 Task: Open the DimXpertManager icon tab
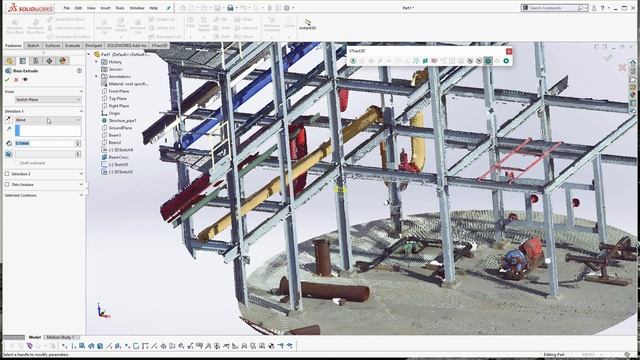[x=49, y=61]
